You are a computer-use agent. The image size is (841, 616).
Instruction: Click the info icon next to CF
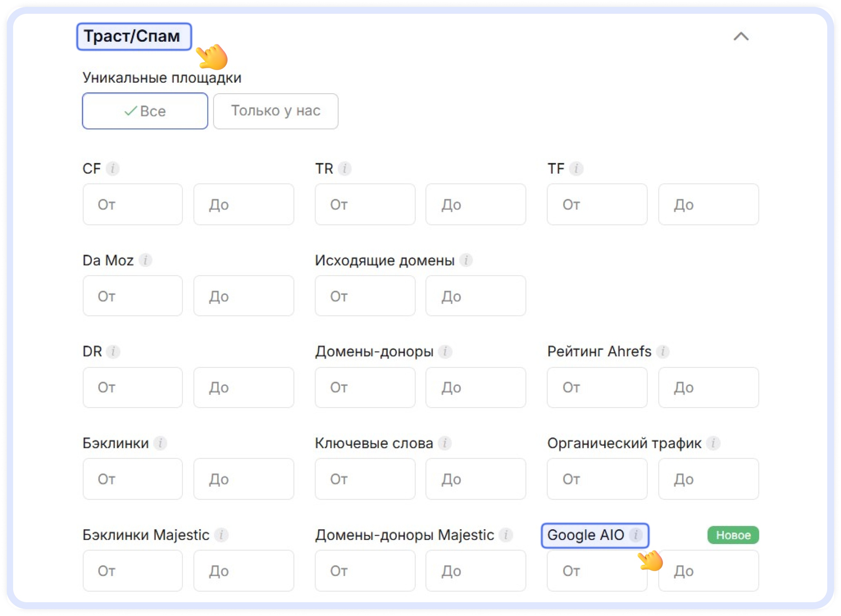(112, 168)
